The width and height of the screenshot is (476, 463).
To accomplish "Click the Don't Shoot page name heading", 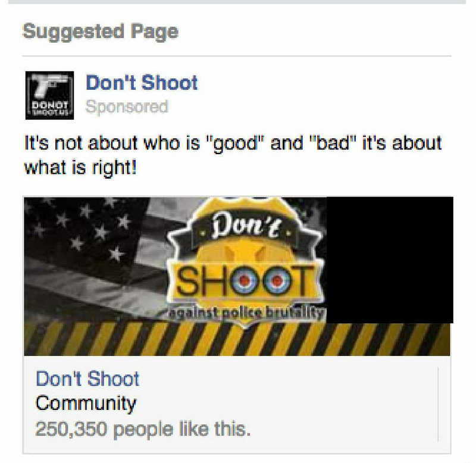I will [x=142, y=83].
